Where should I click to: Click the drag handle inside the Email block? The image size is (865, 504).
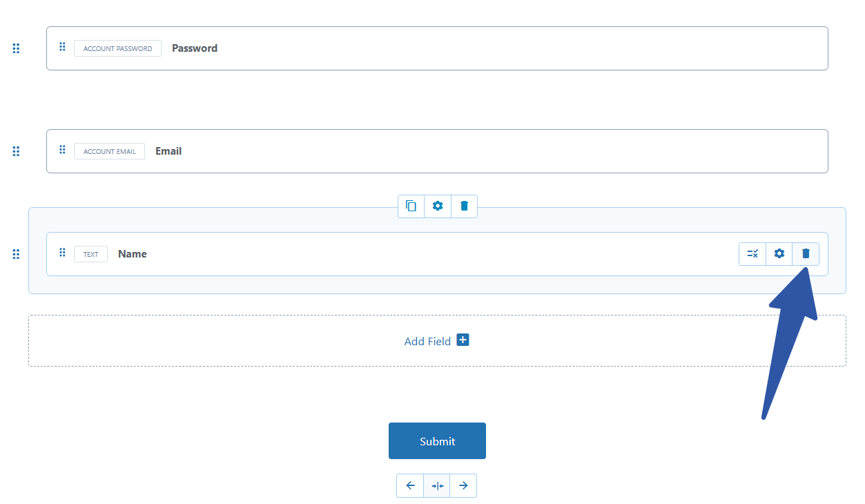point(61,150)
